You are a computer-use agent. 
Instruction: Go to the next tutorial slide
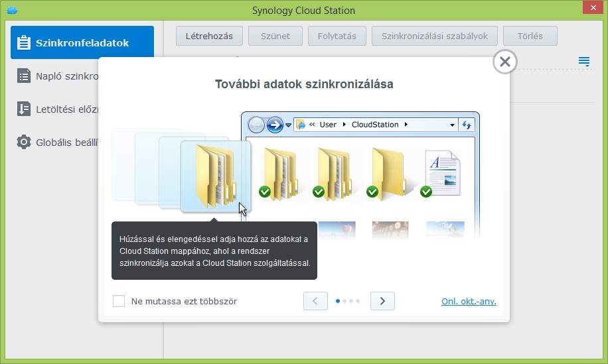tap(382, 301)
